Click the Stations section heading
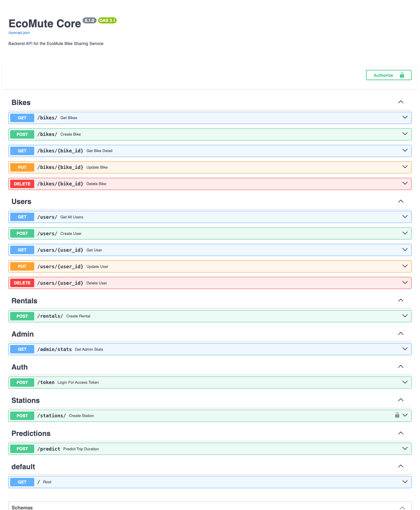 (25, 400)
